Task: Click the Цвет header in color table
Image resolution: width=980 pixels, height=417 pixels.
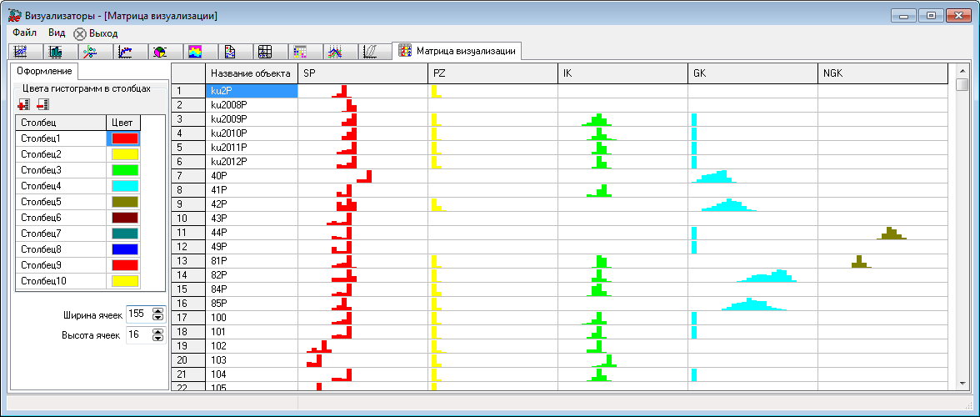Action: point(123,123)
